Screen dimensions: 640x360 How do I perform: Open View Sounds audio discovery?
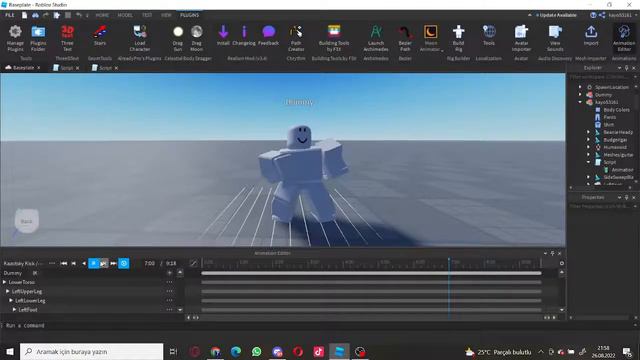click(555, 38)
